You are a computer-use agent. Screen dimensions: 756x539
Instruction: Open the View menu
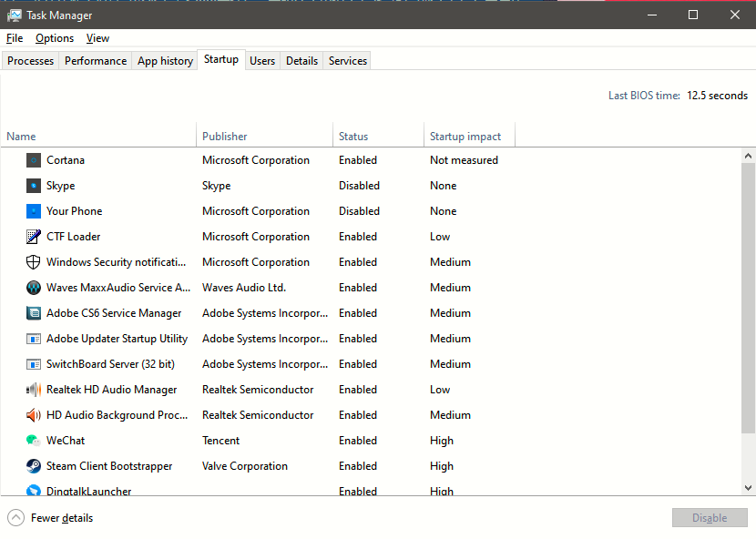pyautogui.click(x=97, y=38)
